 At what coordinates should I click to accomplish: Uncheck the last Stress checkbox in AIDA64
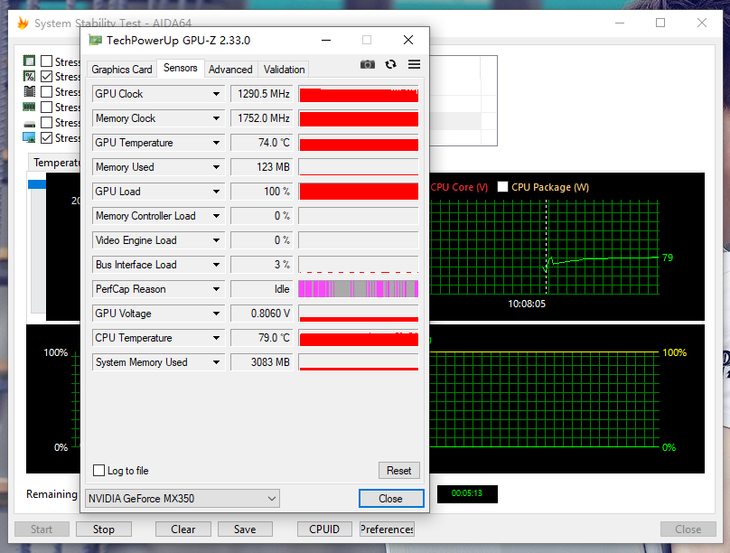coord(46,138)
